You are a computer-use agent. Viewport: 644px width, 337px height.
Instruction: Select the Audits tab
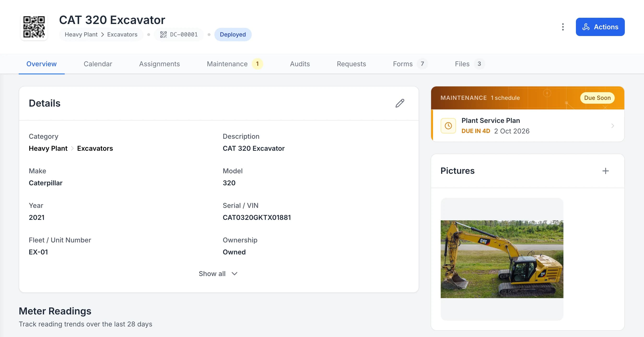click(300, 64)
